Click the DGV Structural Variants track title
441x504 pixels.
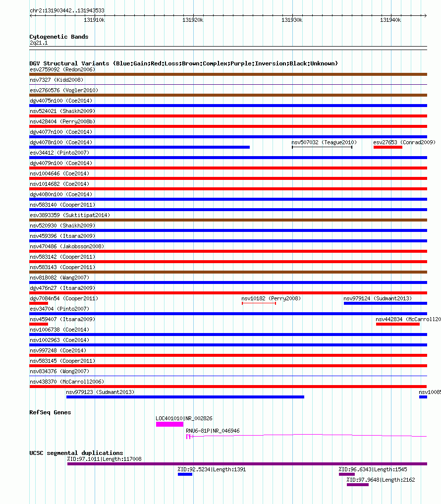pyautogui.click(x=183, y=63)
